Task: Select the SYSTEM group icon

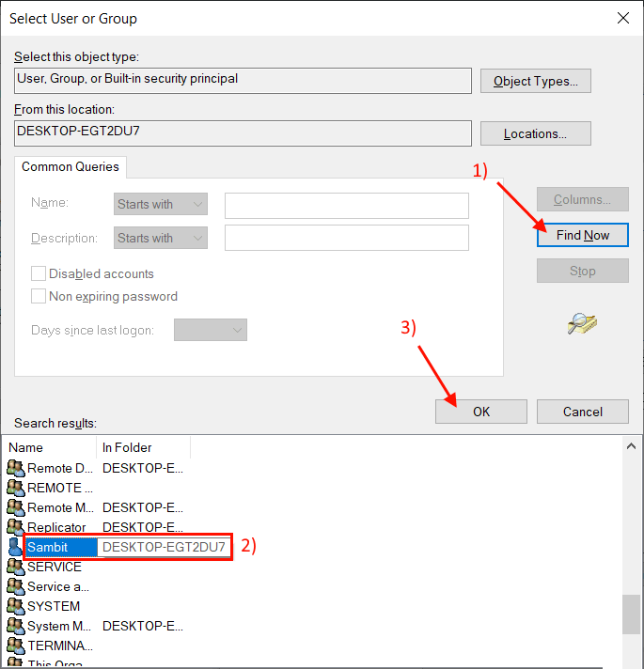Action: [16, 606]
